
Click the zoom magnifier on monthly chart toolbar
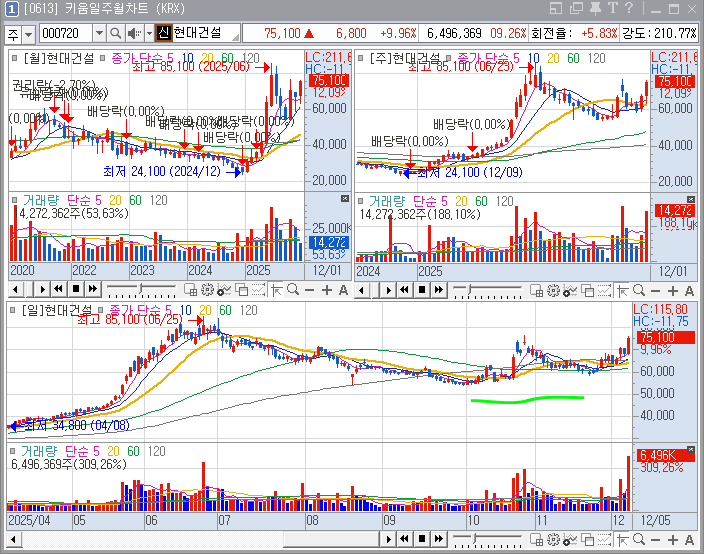point(293,290)
